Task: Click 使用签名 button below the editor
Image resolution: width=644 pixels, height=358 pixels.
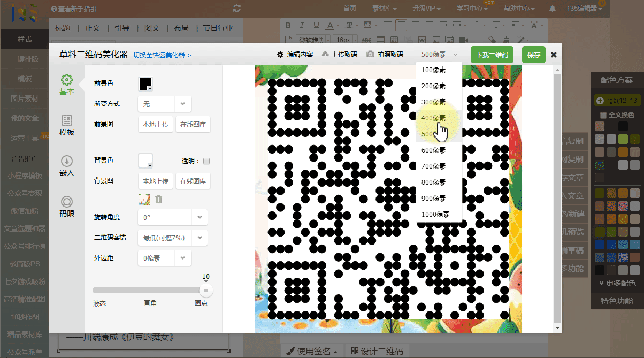Action: click(313, 351)
